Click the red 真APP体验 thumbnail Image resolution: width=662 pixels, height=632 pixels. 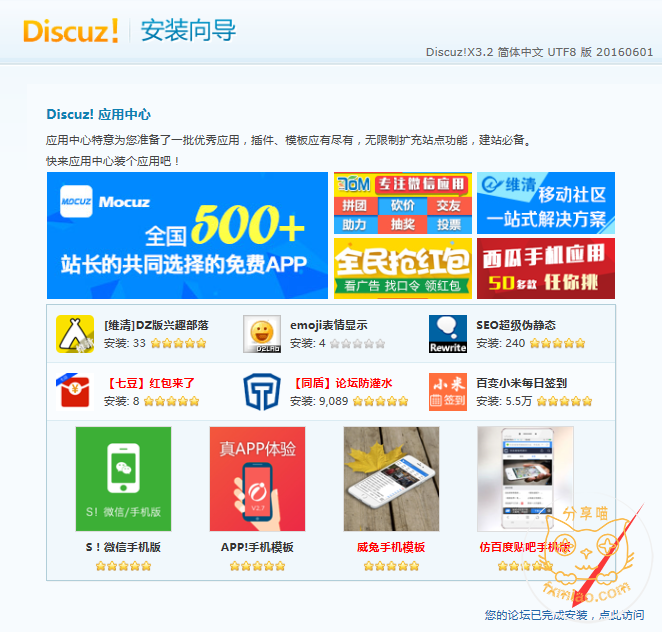point(257,479)
